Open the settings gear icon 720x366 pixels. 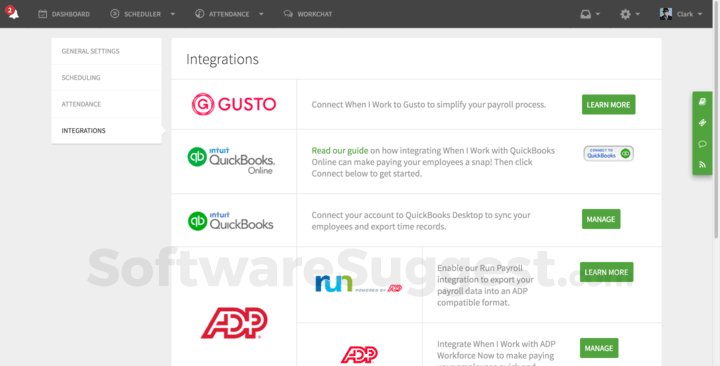pyautogui.click(x=625, y=14)
